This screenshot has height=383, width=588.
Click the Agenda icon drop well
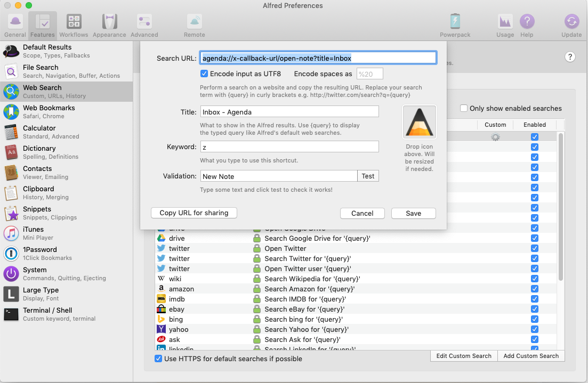click(x=419, y=122)
